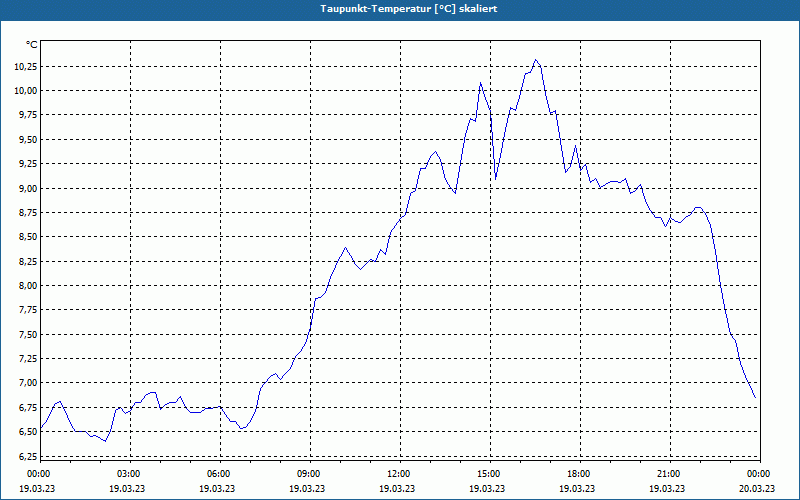Click the "19.03.23" date beneath 18:00
Viewport: 800px width, 500px height.
pos(578,489)
